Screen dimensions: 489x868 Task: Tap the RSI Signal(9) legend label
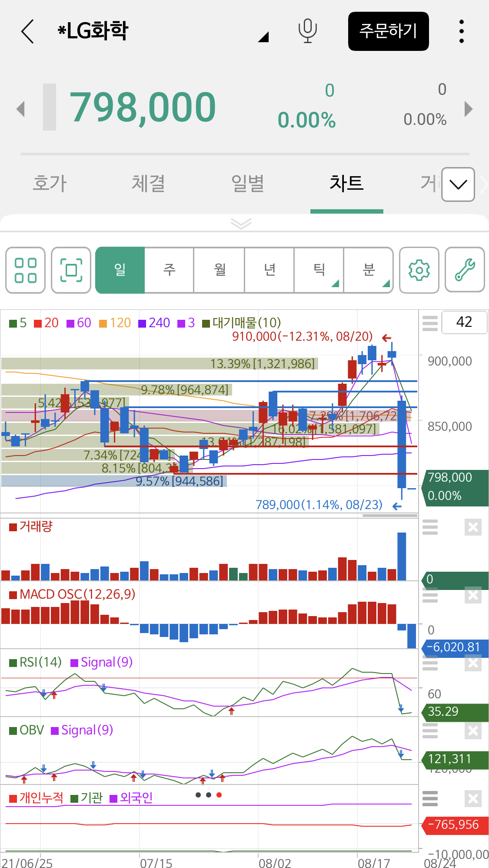coord(102,662)
